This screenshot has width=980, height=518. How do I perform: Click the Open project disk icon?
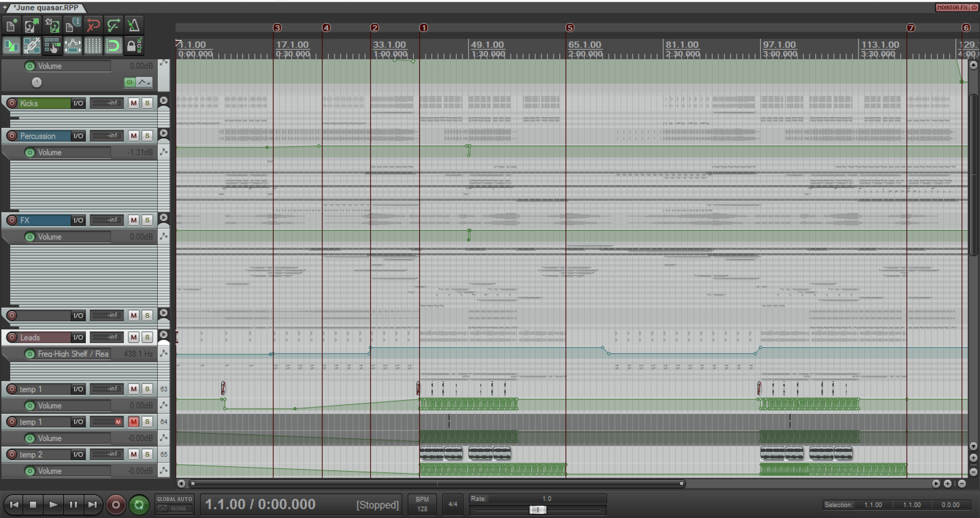tap(32, 26)
